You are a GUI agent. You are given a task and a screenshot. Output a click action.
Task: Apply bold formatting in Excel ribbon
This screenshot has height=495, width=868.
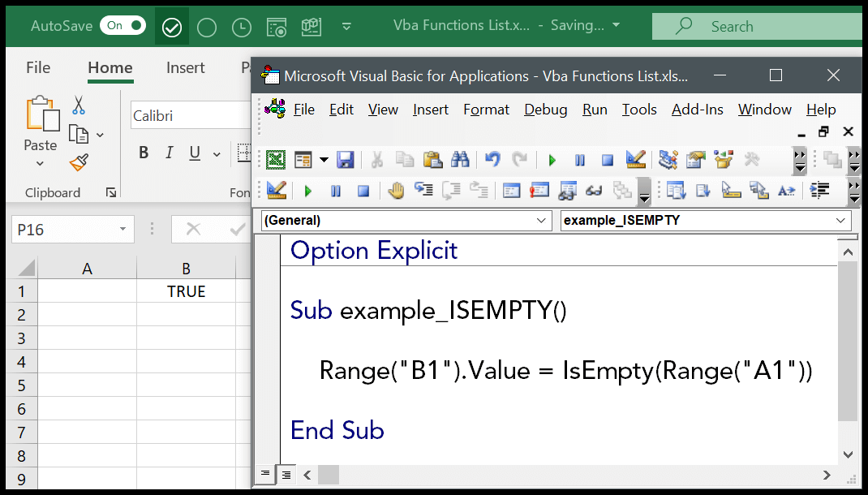(x=144, y=152)
